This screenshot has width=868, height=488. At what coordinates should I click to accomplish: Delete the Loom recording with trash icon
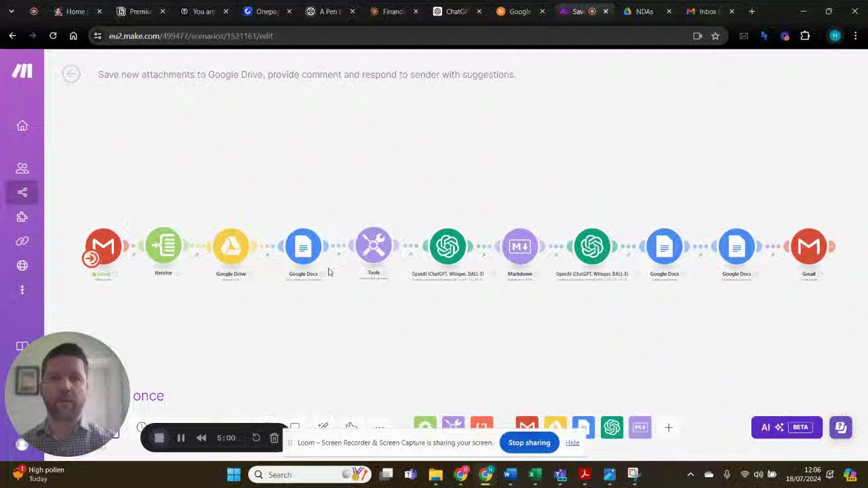tap(274, 438)
